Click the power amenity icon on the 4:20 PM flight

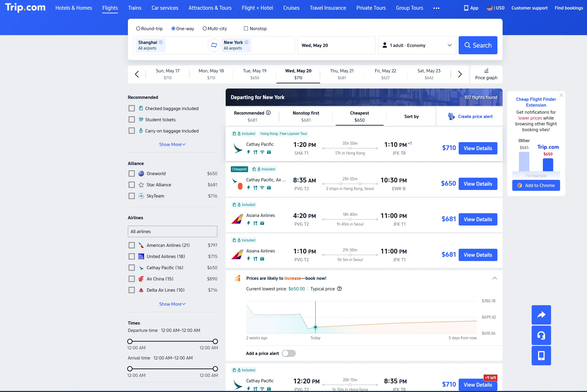click(x=248, y=223)
